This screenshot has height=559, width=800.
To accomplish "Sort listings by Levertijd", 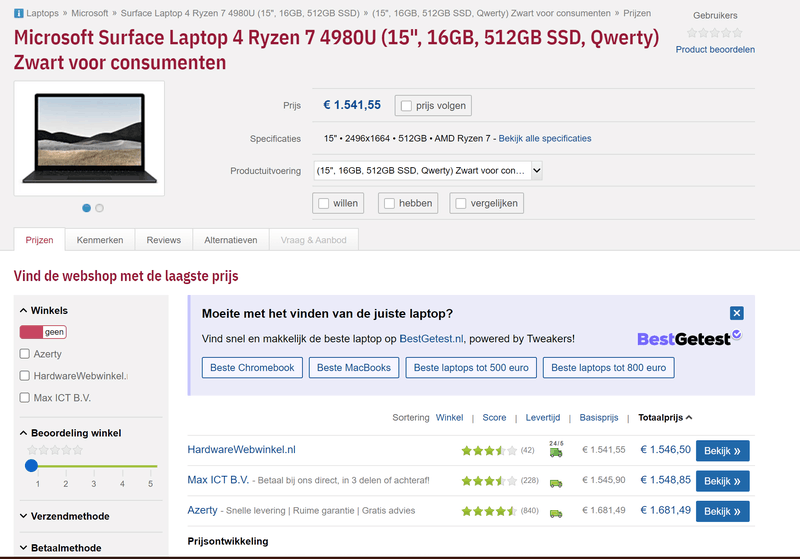I will click(x=542, y=417).
